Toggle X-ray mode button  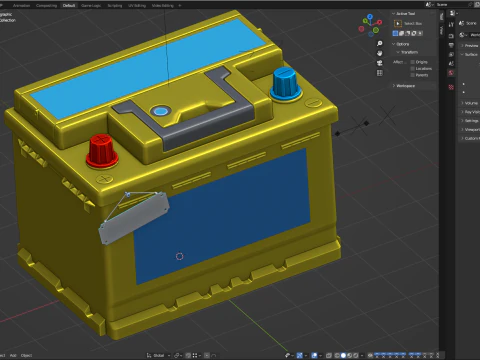tap(329, 356)
